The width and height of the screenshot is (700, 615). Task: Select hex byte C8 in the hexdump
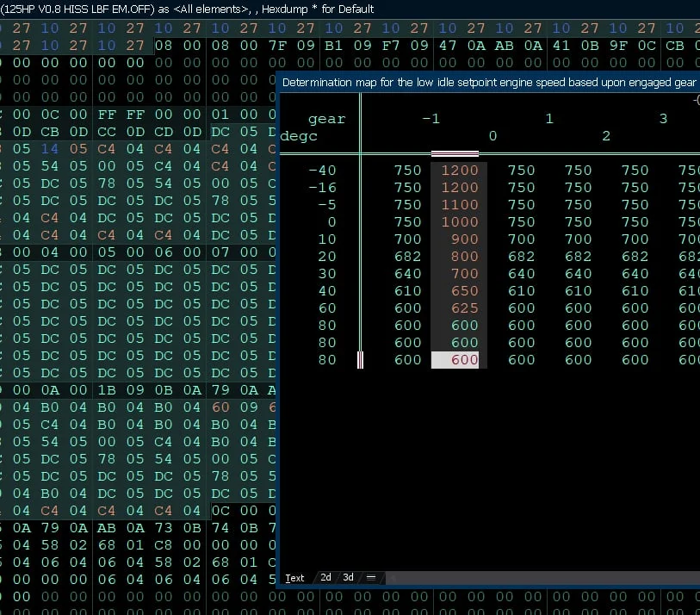click(x=164, y=545)
